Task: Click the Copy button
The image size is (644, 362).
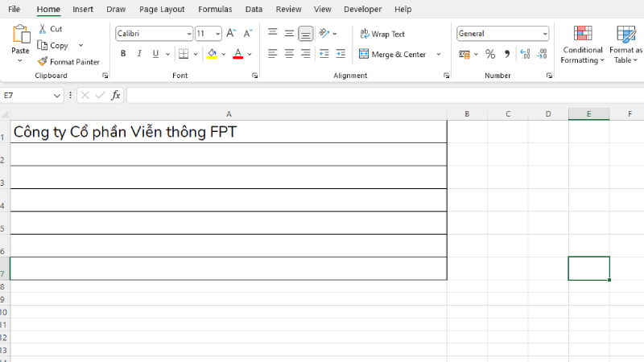Action: point(53,46)
